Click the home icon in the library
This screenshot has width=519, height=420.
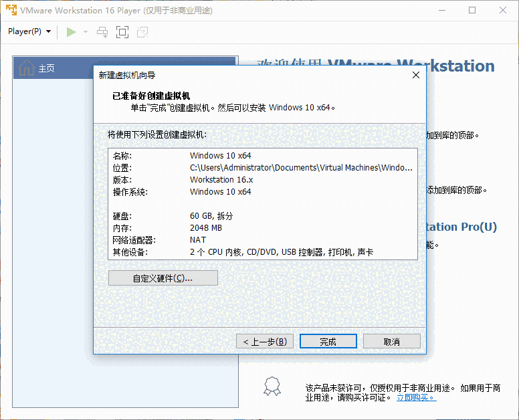click(x=27, y=68)
